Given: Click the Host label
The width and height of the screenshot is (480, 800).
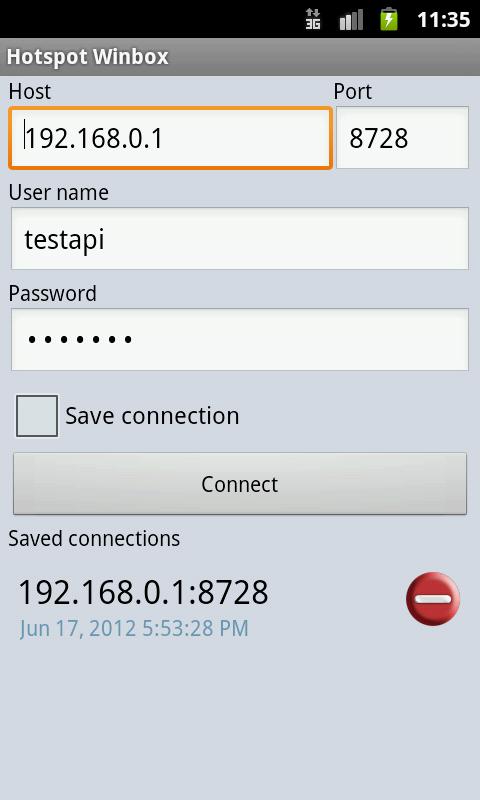Looking at the screenshot, I should (x=30, y=91).
